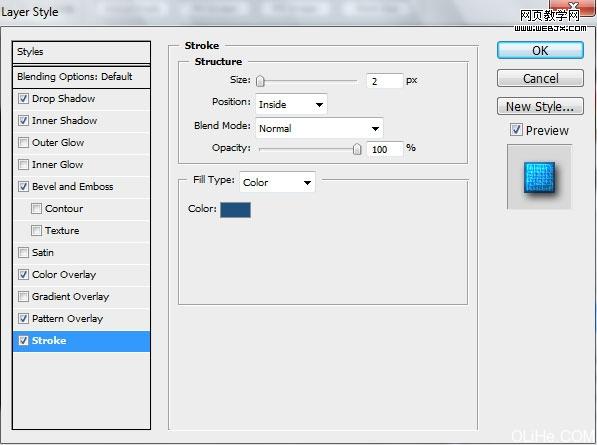Open the Blend Mode dropdown showing Normal
Image resolution: width=597 pixels, height=445 pixels.
(319, 128)
